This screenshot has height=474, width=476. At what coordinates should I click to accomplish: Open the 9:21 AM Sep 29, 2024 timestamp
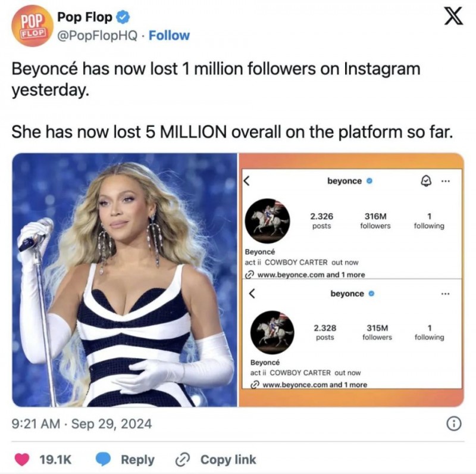(82, 424)
